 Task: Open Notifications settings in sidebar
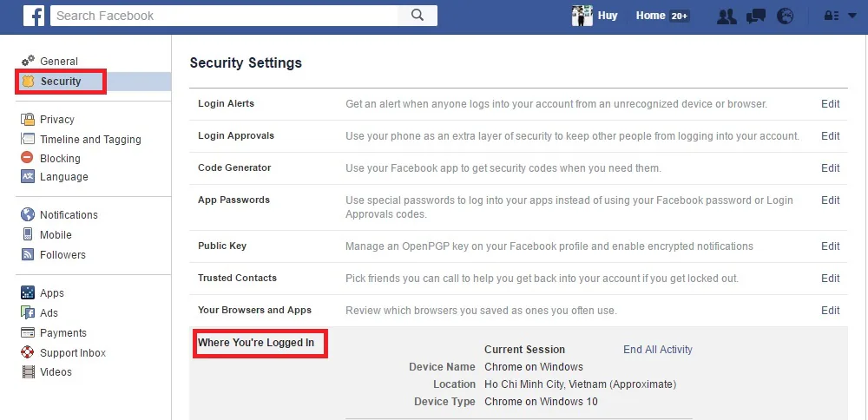(x=69, y=214)
